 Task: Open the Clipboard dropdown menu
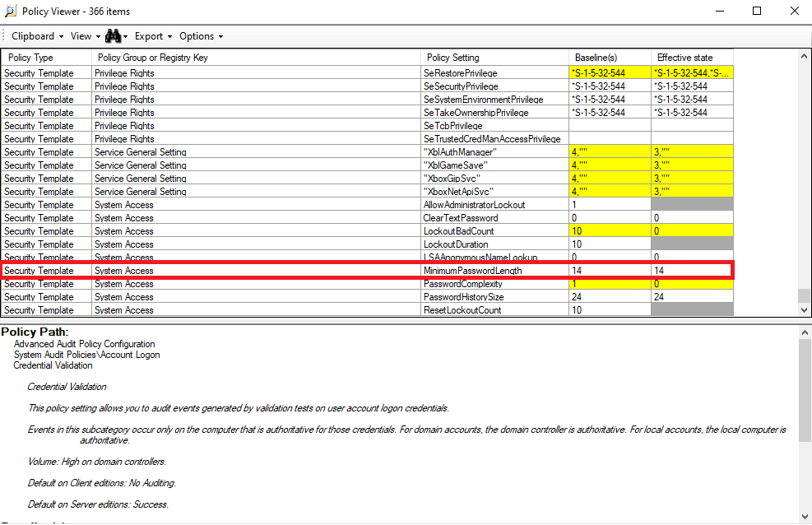pos(37,36)
